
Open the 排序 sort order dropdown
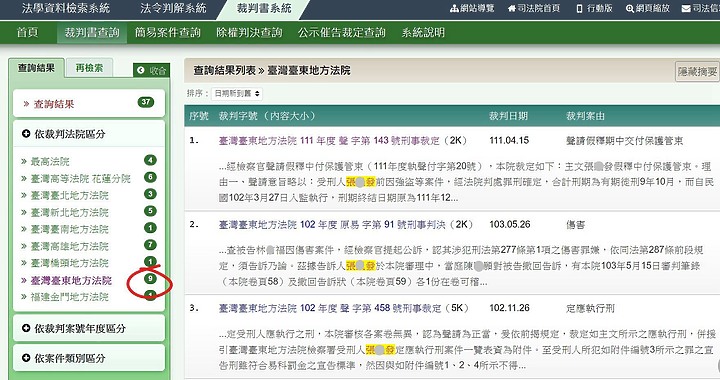pos(236,94)
